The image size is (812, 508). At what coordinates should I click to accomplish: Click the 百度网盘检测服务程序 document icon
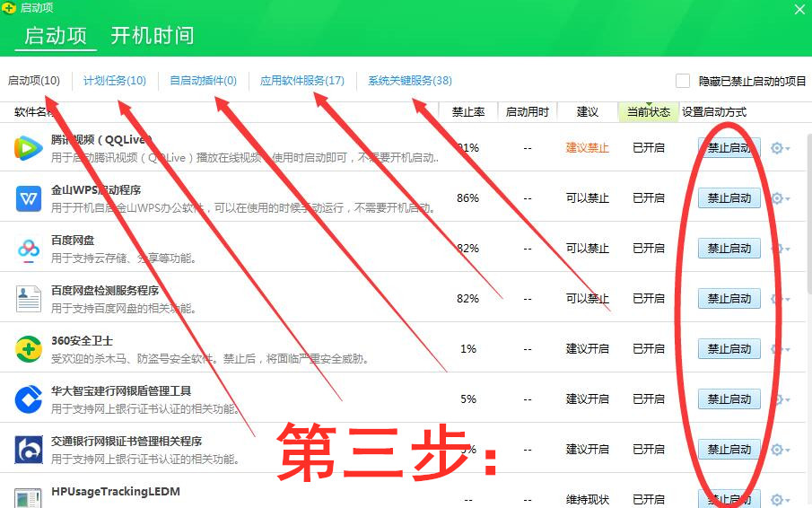pos(29,299)
